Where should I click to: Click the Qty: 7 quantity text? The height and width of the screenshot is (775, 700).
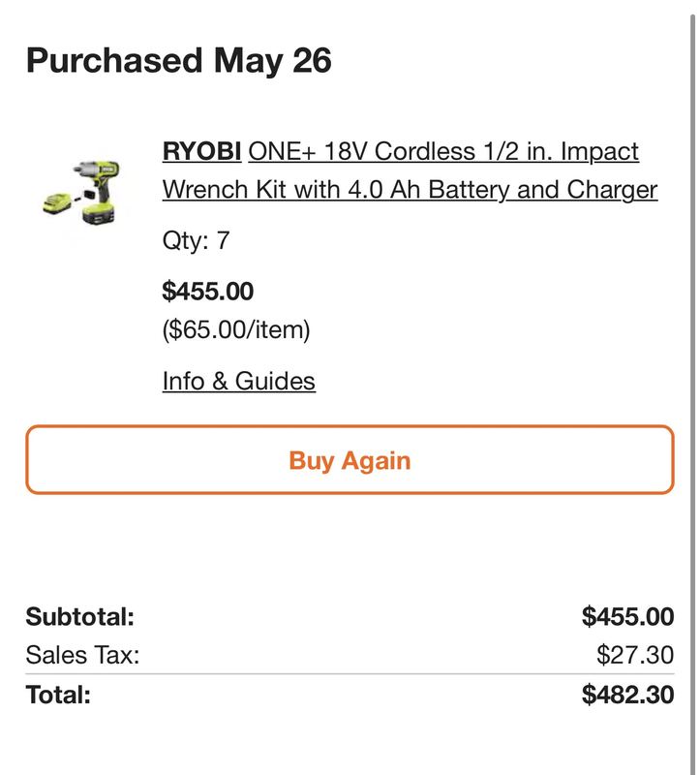click(197, 240)
